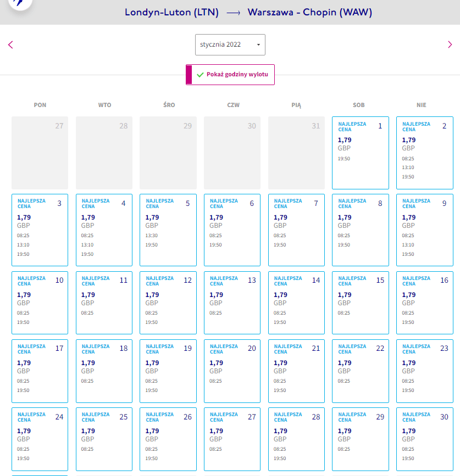Click the airline logo icon
This screenshot has height=476, width=460.
(x=20, y=3)
